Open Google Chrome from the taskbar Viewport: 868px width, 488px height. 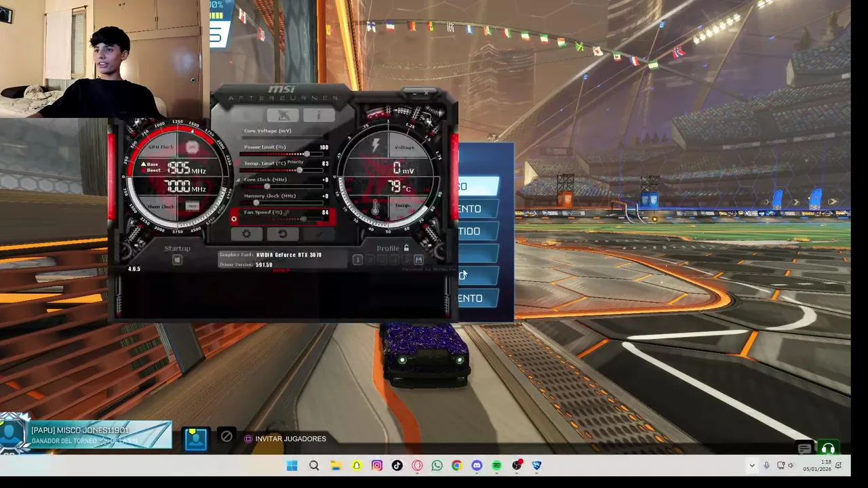tap(456, 466)
